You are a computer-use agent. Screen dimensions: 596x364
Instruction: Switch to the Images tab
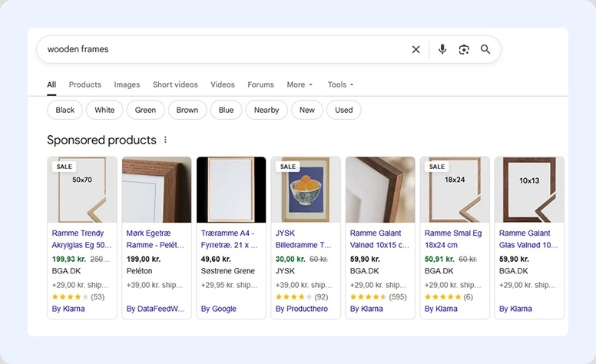127,84
